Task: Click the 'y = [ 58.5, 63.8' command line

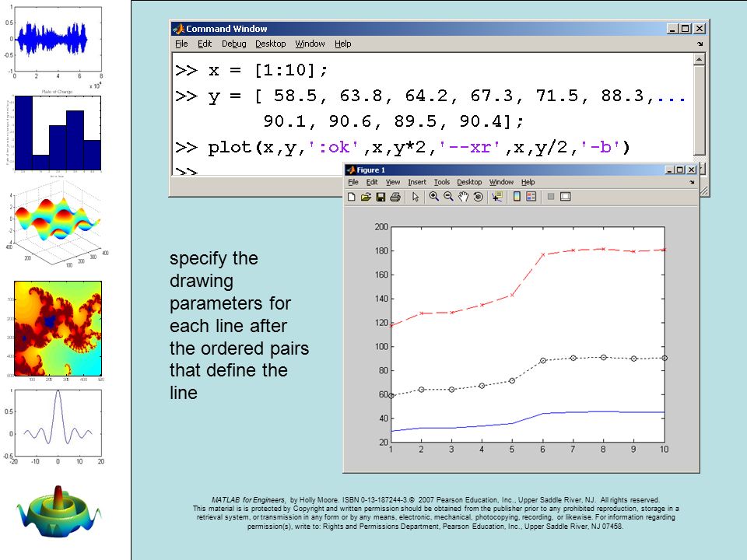Action: [x=430, y=96]
